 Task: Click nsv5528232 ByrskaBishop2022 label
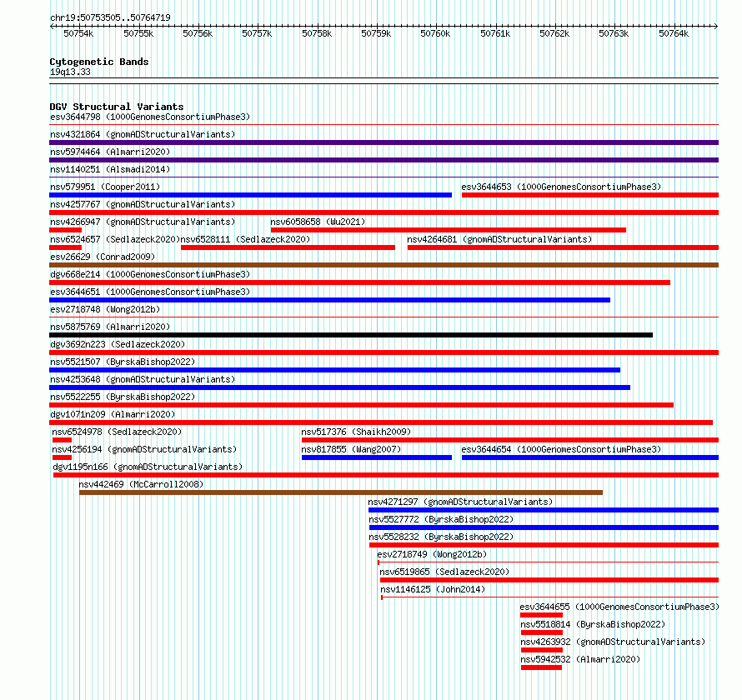pyautogui.click(x=442, y=537)
